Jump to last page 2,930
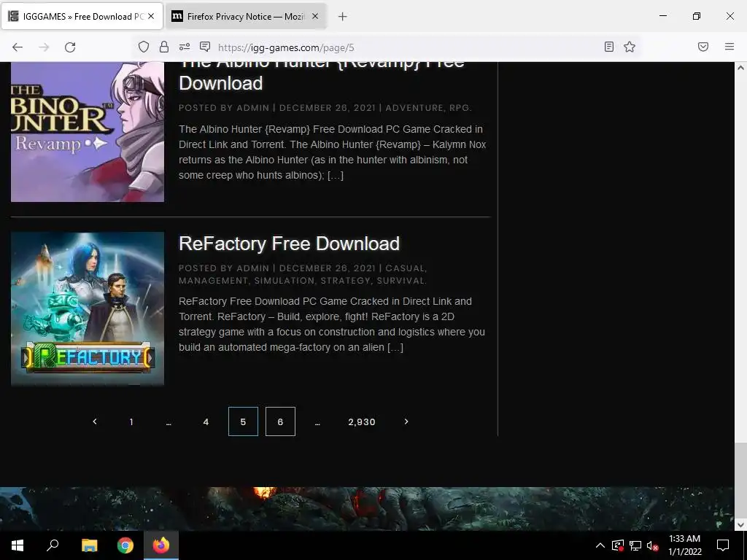The width and height of the screenshot is (747, 560). (x=362, y=421)
